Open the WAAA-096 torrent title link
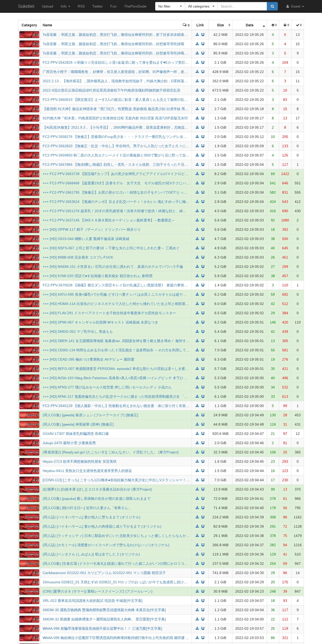This screenshot has height=644, width=322. point(102,628)
